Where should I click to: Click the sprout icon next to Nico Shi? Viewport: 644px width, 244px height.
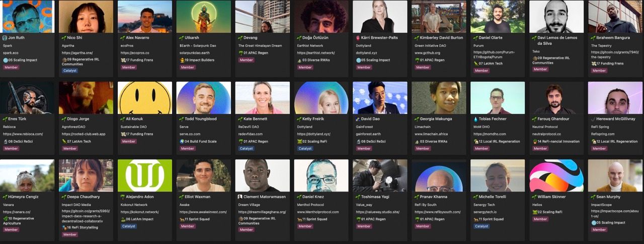(64, 38)
